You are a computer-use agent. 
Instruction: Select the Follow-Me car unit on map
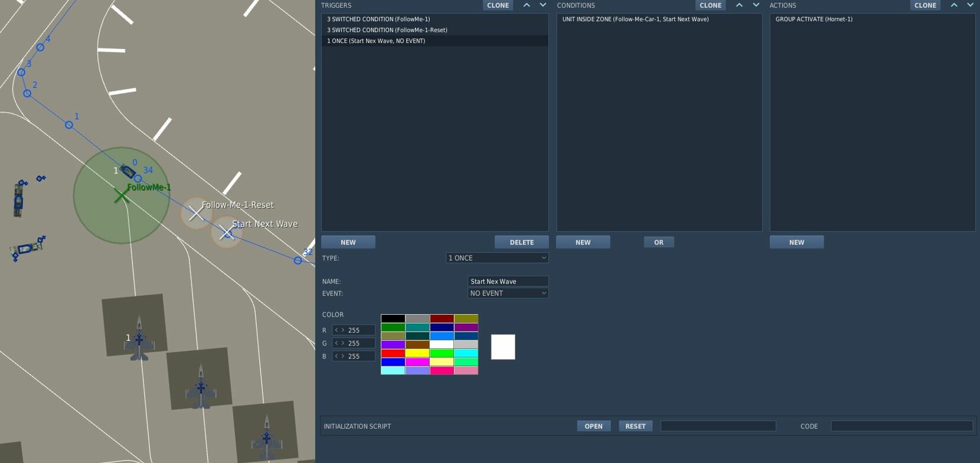coord(128,171)
